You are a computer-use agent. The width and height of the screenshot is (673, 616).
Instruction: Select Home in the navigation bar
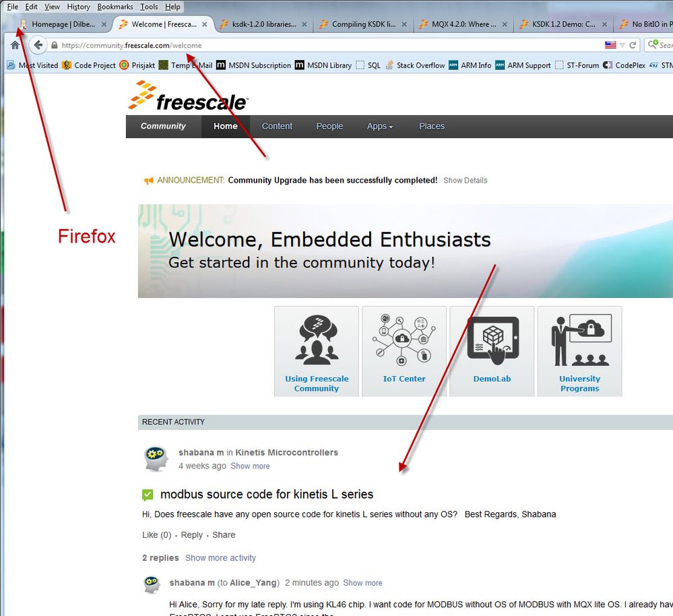tap(225, 126)
